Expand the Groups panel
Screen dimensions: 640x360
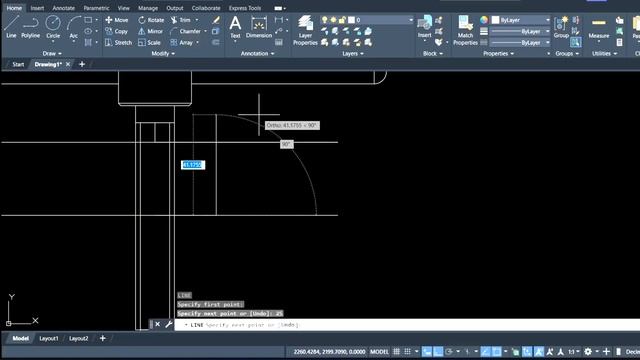[x=567, y=53]
